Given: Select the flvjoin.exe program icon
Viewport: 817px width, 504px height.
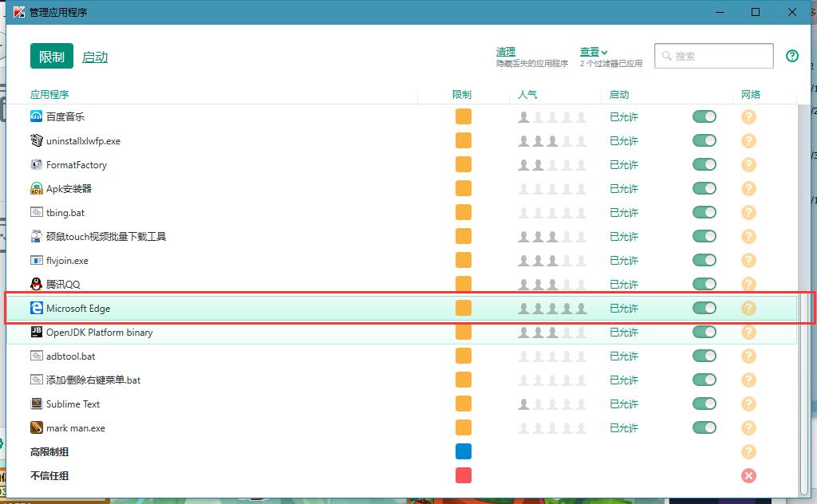Looking at the screenshot, I should click(36, 260).
